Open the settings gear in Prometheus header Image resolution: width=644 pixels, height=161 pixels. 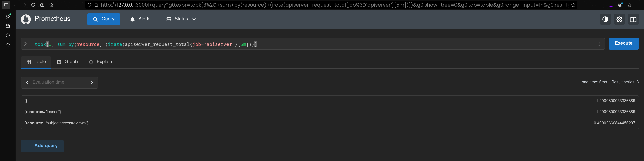pos(619,19)
